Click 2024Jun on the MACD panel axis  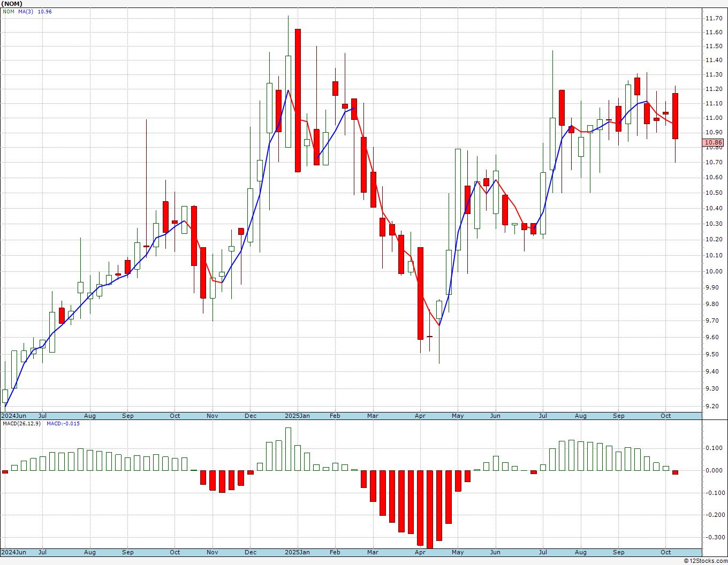click(13, 552)
